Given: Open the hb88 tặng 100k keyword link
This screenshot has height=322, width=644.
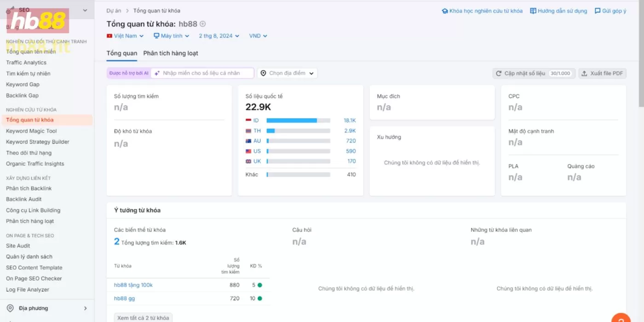Looking at the screenshot, I should [133, 285].
